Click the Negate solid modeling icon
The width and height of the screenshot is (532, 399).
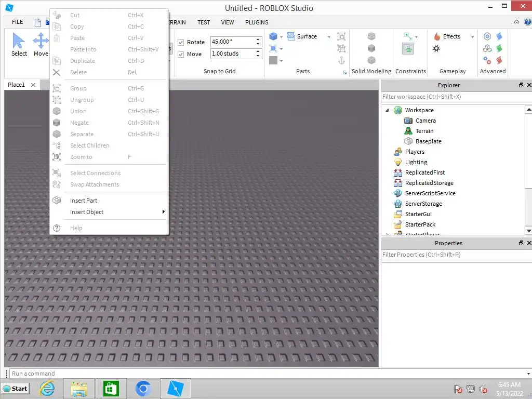coord(371,48)
